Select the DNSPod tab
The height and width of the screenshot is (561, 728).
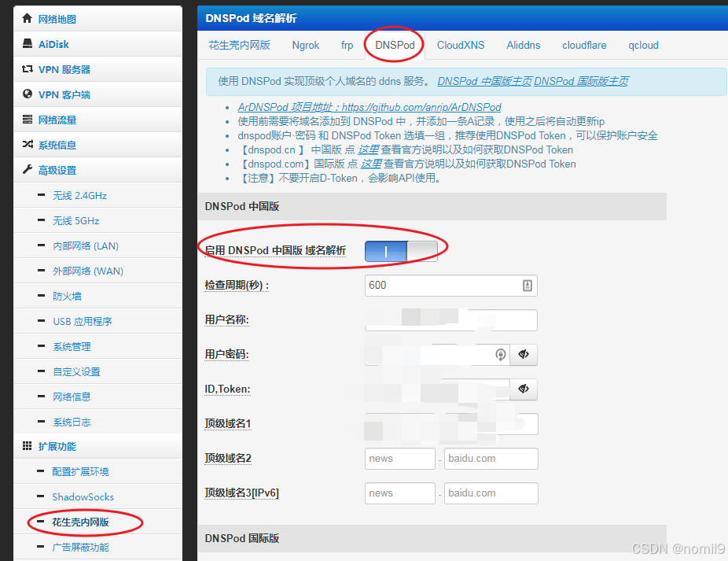[x=395, y=45]
